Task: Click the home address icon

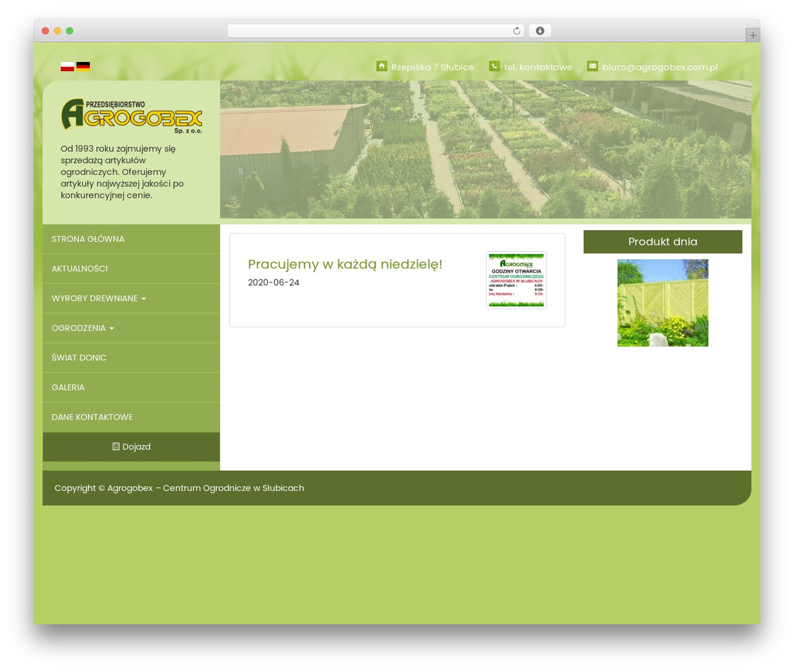Action: 381,66
